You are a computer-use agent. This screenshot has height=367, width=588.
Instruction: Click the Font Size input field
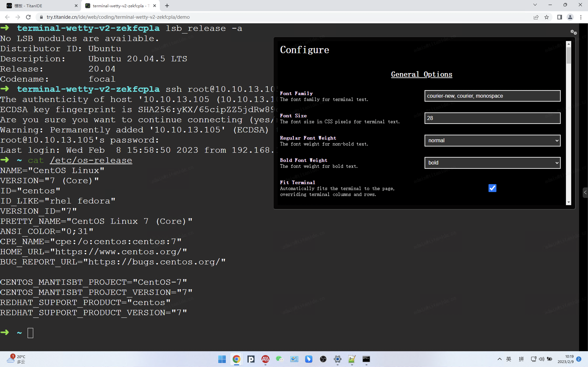coord(492,118)
